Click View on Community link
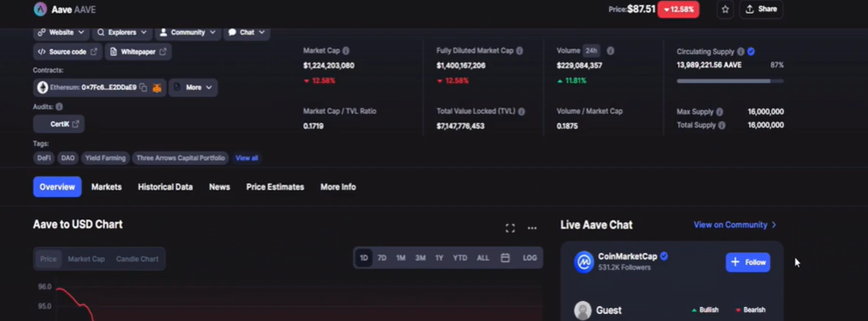 point(735,225)
